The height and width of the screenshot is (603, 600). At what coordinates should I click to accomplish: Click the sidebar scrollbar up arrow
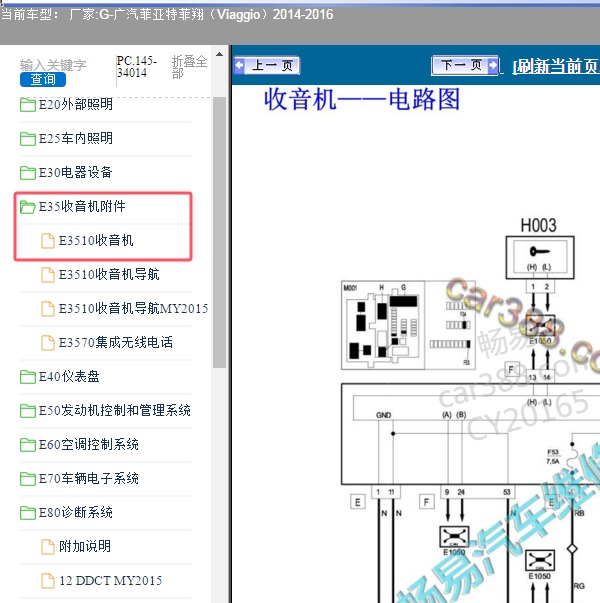point(219,55)
